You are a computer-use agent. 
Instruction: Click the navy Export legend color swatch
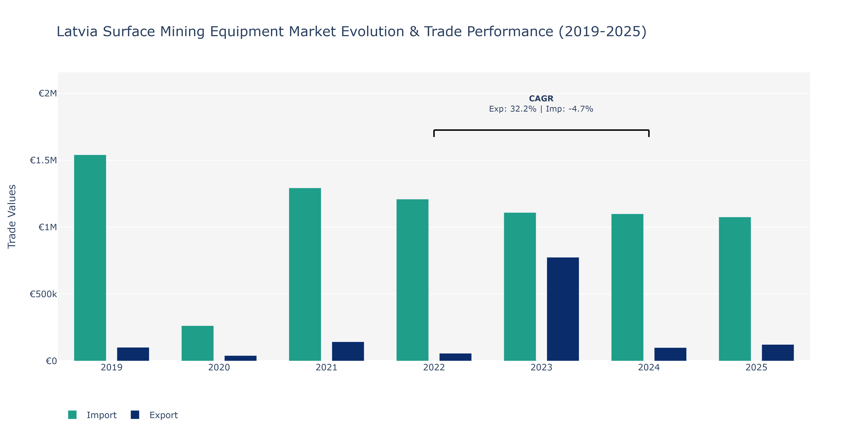coord(135,415)
